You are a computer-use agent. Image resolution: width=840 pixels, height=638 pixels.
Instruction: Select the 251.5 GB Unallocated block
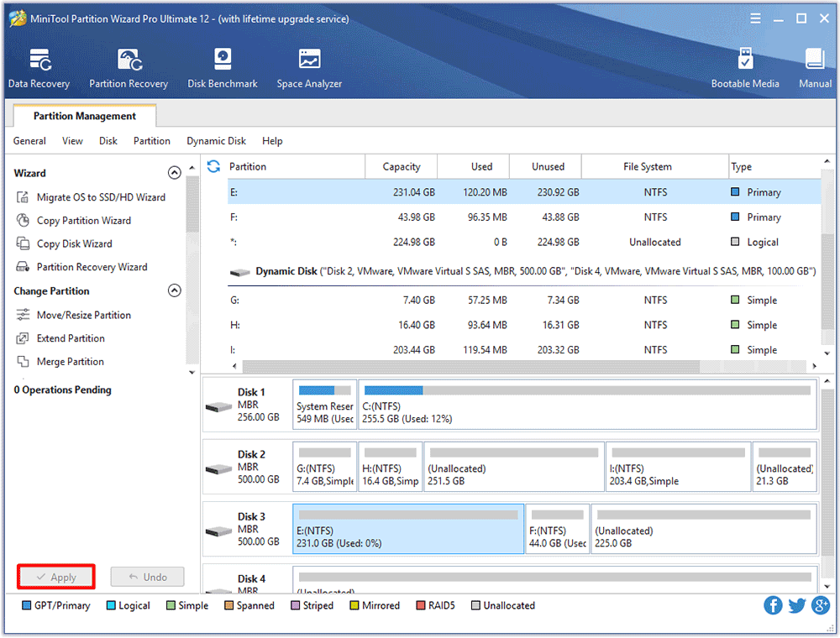514,466
